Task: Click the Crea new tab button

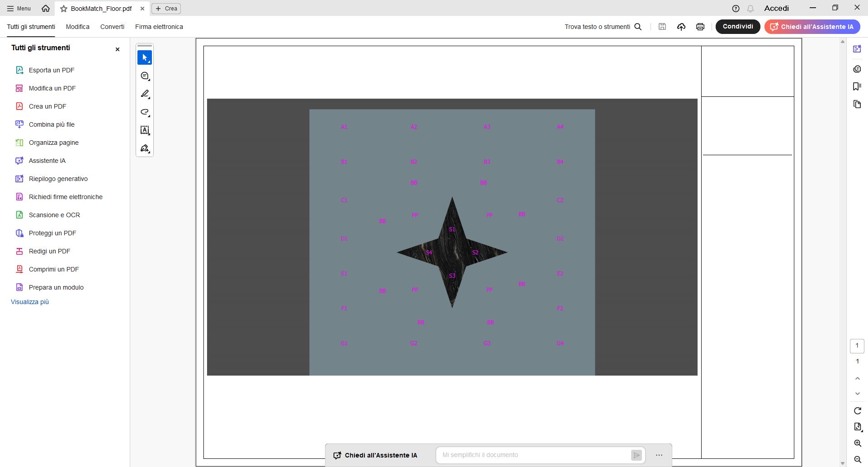Action: pyautogui.click(x=166, y=8)
